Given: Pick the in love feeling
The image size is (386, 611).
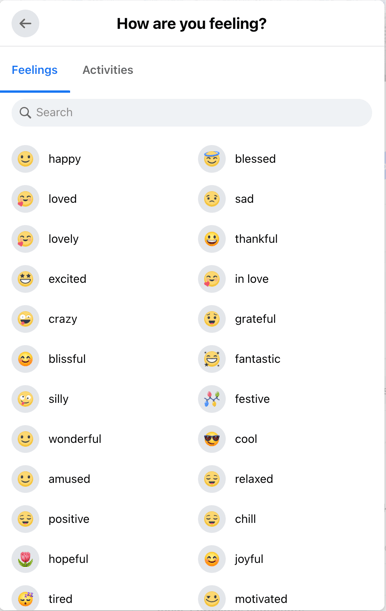Looking at the screenshot, I should tap(284, 279).
